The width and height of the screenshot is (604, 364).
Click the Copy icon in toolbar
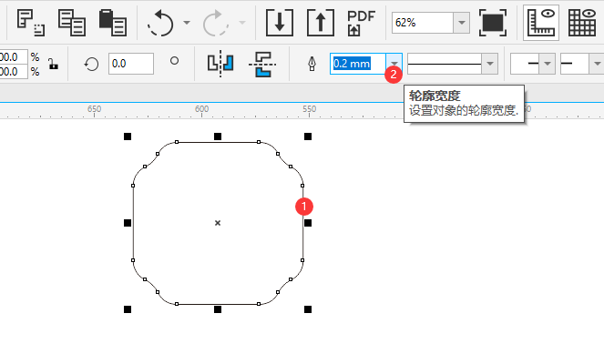point(72,23)
